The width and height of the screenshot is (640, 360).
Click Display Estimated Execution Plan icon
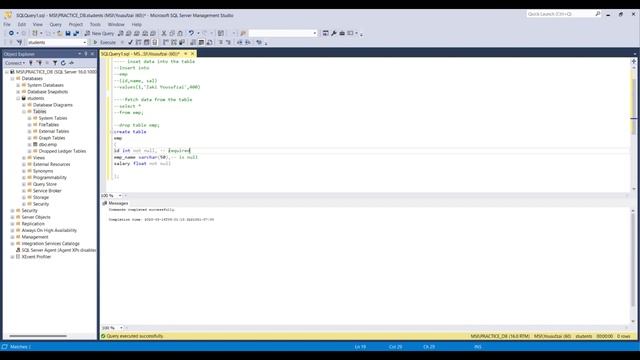(x=138, y=42)
